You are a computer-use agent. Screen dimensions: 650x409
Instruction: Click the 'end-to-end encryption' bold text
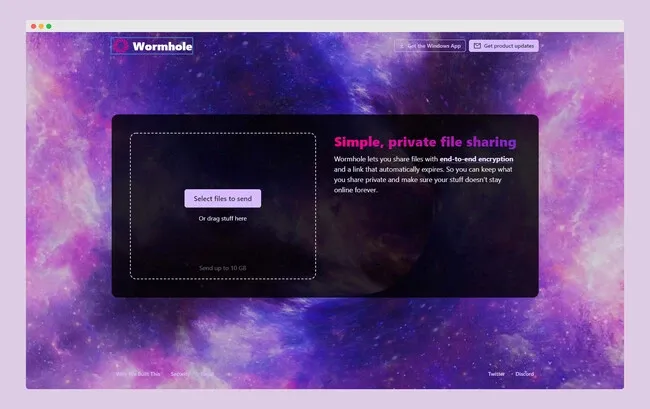[x=476, y=159]
